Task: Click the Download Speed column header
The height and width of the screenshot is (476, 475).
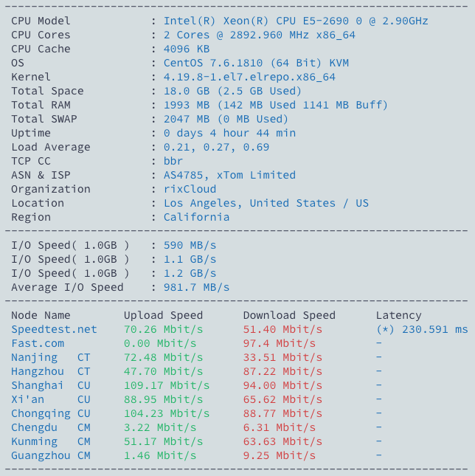Action: pos(289,315)
